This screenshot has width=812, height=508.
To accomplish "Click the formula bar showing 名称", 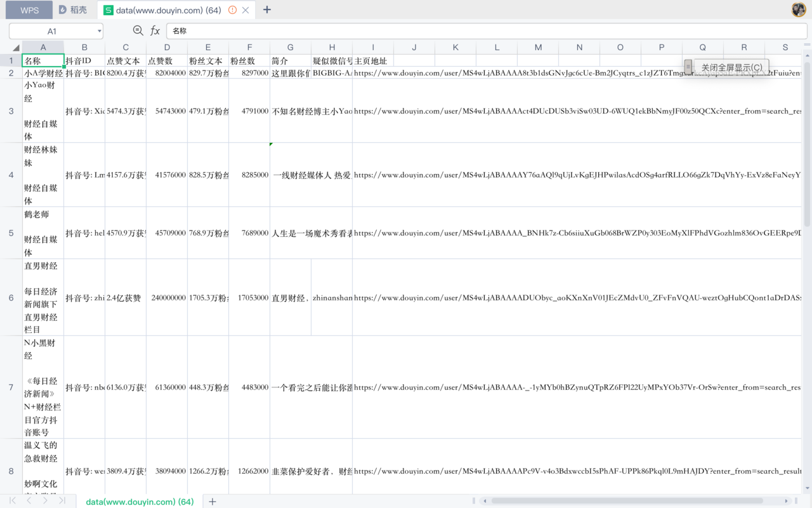I will point(486,31).
